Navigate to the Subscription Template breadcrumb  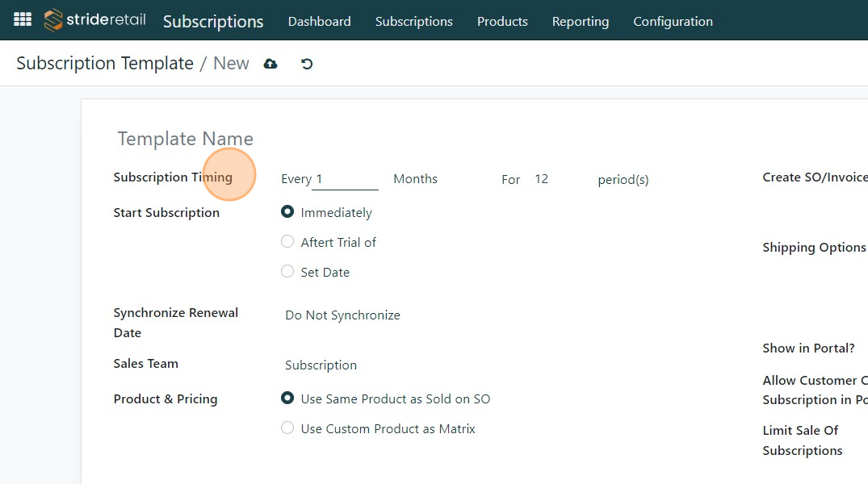(105, 64)
